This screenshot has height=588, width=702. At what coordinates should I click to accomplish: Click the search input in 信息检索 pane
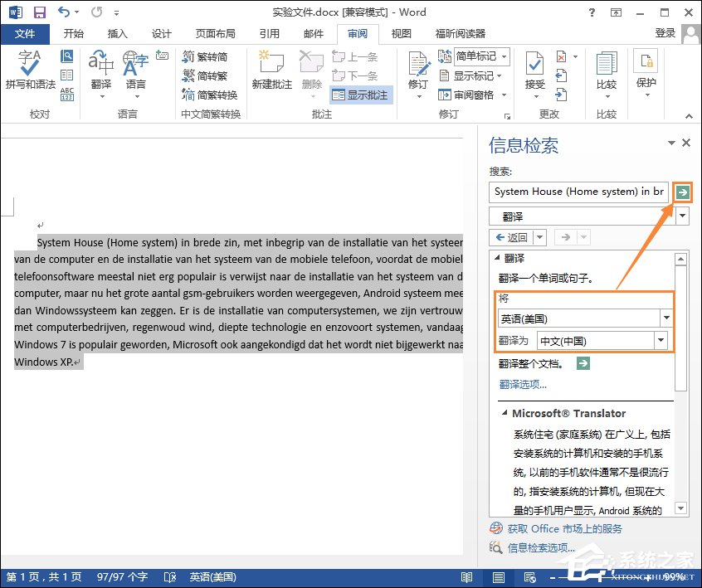pos(578,192)
